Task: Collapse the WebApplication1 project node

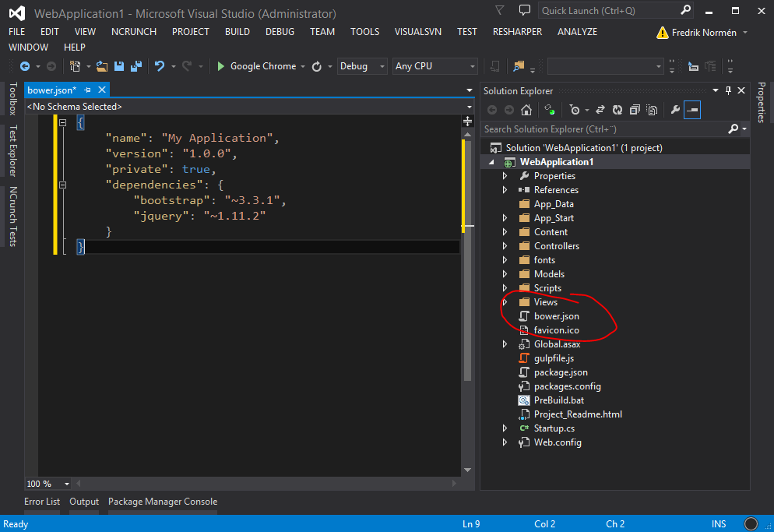Action: [x=491, y=162]
